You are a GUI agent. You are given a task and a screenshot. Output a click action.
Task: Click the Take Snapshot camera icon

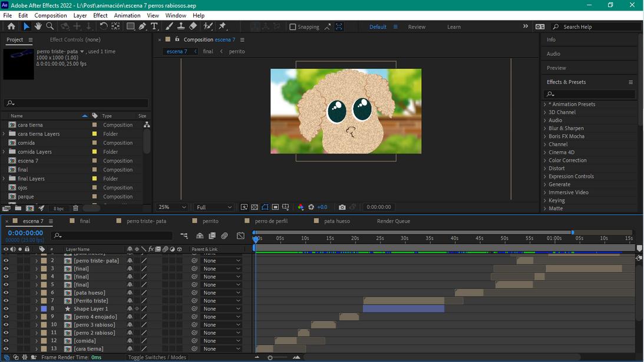pyautogui.click(x=342, y=207)
